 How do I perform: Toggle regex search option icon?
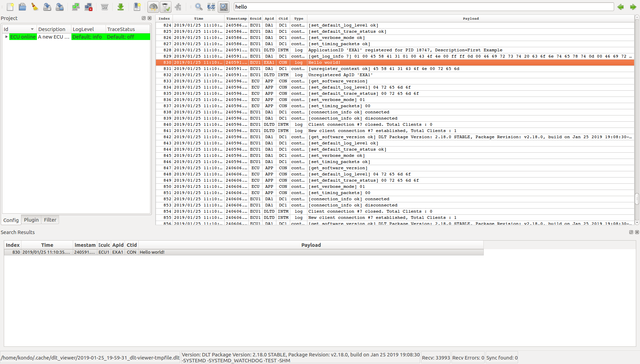[x=211, y=7]
